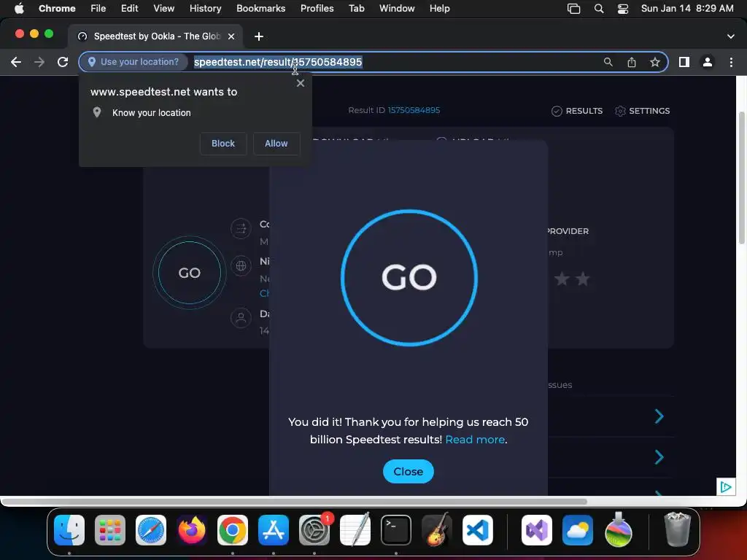Open Visual Studio Code from the Dock
The height and width of the screenshot is (560, 747).
(x=477, y=530)
